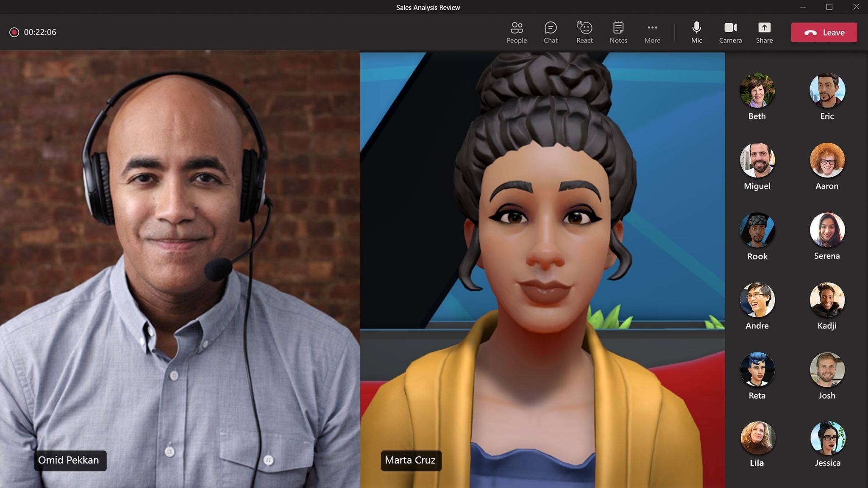Send a reaction using React
The width and height of the screenshot is (868, 488).
pos(584,32)
